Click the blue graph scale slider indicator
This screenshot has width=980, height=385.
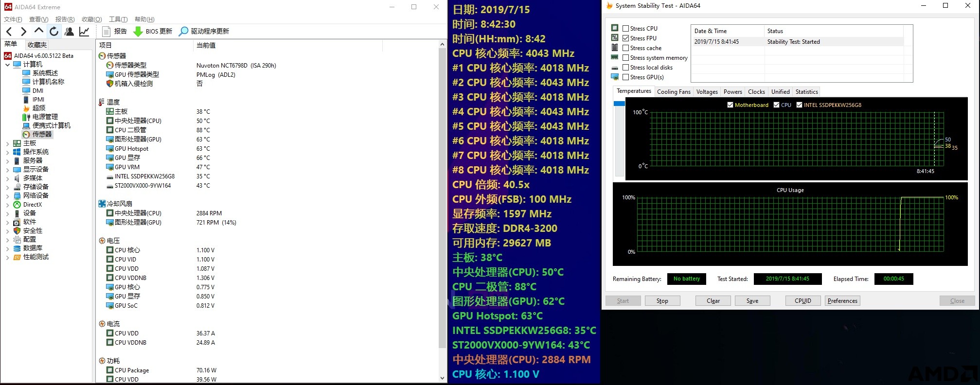[x=619, y=104]
